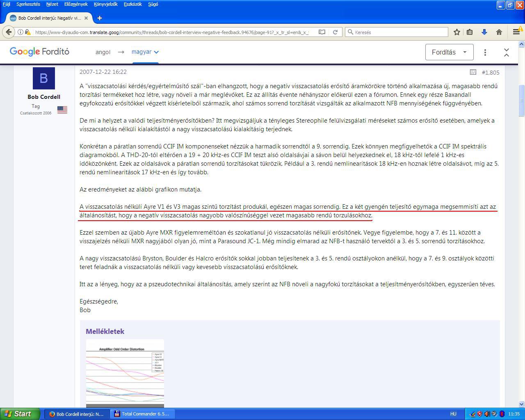
Task: Click the Bluetooth icon in system tray
Action: tap(502, 414)
